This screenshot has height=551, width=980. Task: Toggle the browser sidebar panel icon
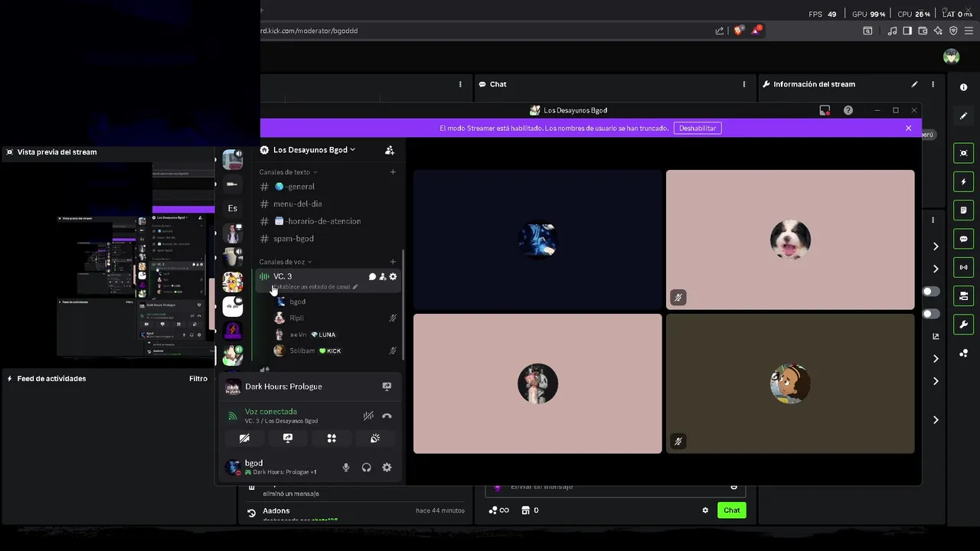907,31
